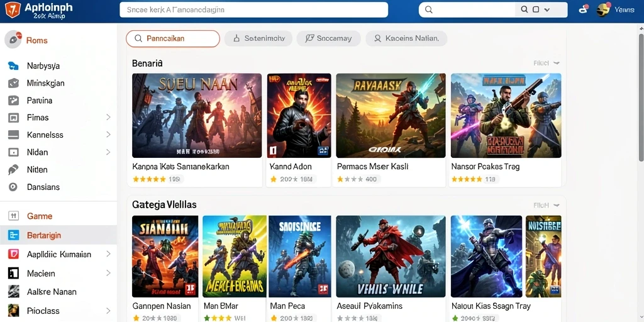Open the cover above Nansor Pcakes Trag

click(506, 116)
